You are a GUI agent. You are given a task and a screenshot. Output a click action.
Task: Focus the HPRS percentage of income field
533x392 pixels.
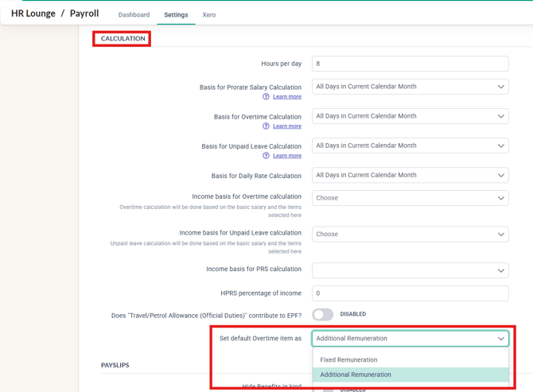[x=410, y=293]
